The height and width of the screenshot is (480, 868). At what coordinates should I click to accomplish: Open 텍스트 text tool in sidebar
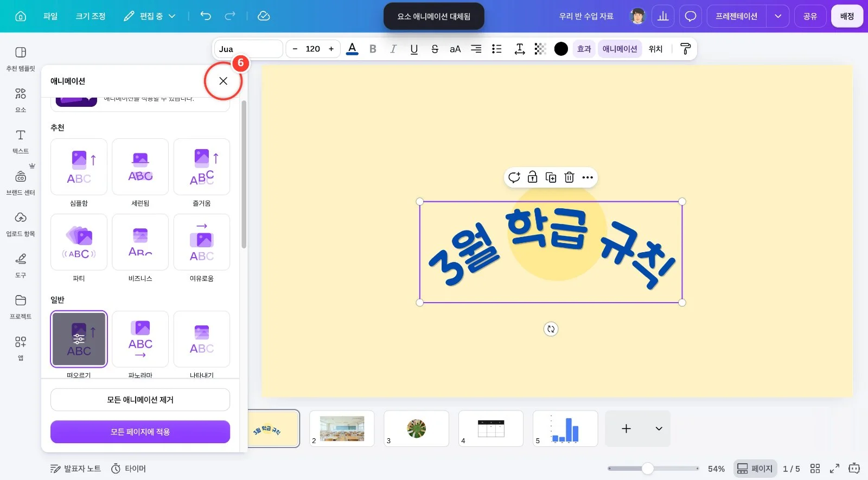[21, 141]
